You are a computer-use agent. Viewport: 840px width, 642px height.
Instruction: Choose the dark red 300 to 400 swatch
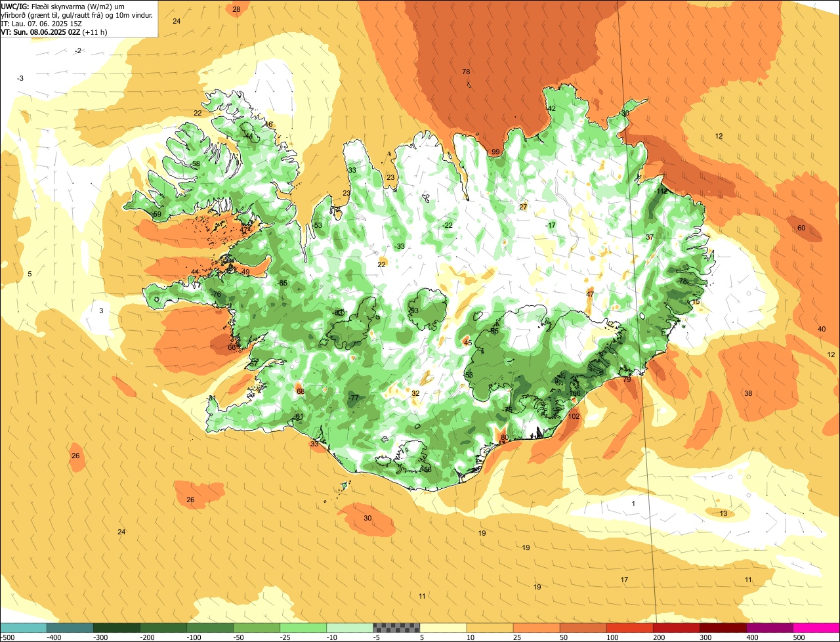click(723, 628)
